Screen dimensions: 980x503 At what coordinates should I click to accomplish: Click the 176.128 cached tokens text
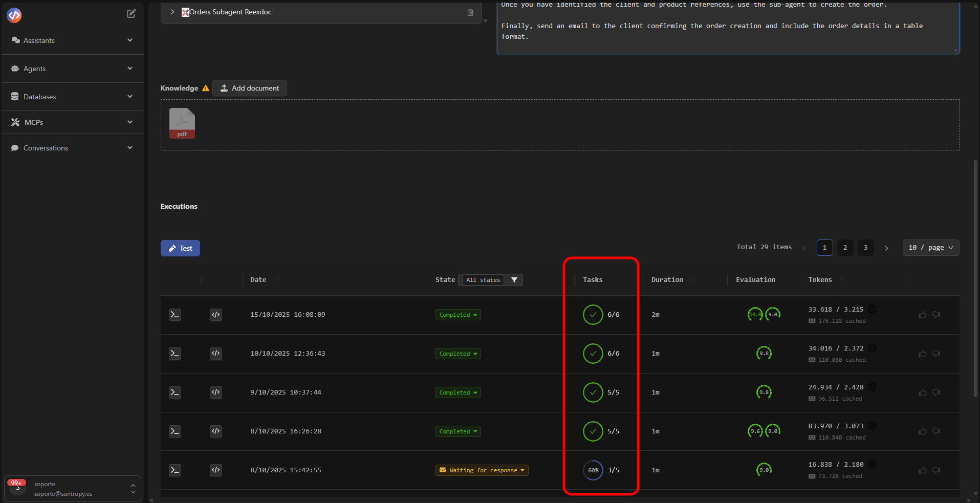pyautogui.click(x=842, y=321)
